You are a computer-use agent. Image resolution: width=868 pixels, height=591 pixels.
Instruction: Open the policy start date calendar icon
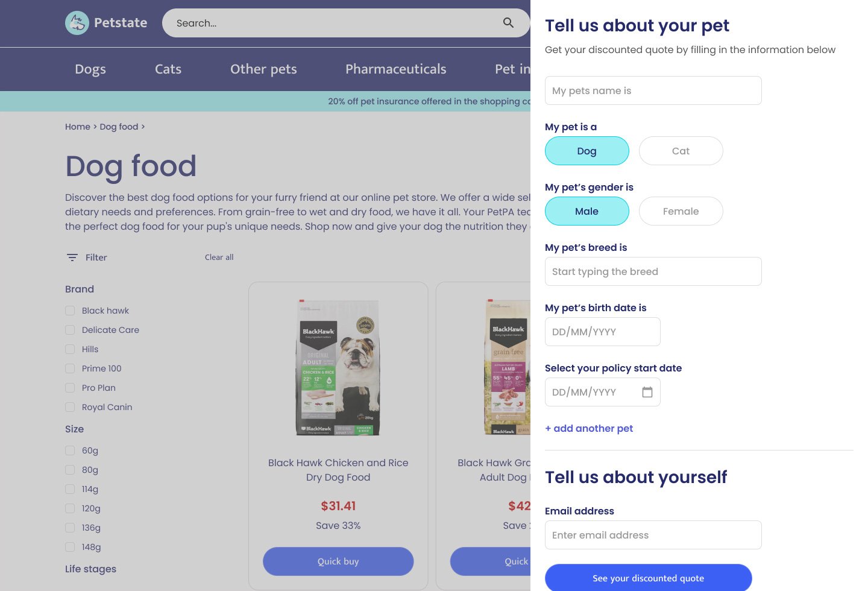(x=647, y=392)
